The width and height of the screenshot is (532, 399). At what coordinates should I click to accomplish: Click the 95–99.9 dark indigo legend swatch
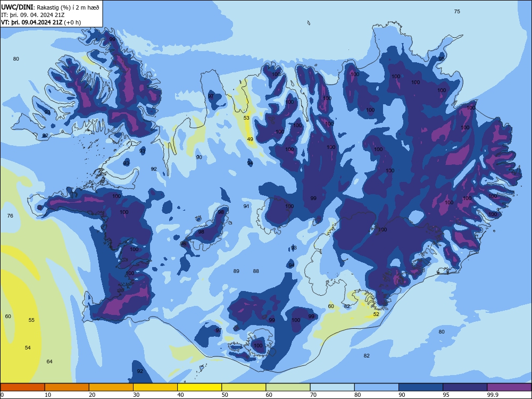465,387
